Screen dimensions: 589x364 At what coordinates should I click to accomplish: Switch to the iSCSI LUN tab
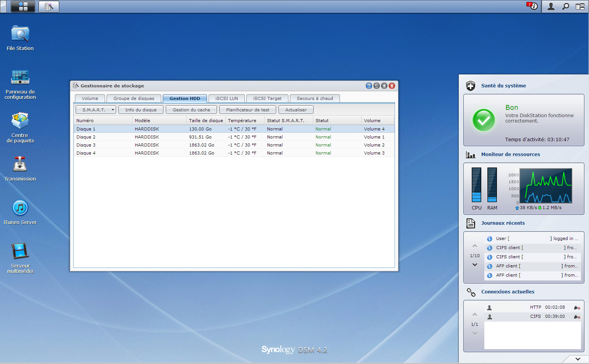[227, 98]
